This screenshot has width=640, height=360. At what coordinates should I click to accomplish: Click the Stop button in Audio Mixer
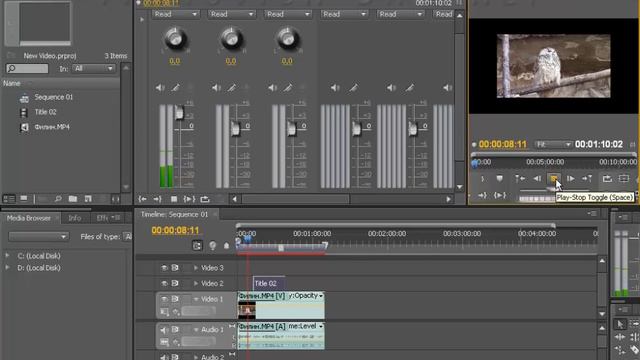174,199
